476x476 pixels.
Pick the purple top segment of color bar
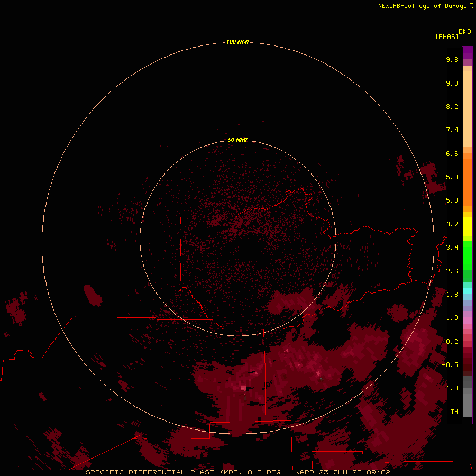point(467,53)
